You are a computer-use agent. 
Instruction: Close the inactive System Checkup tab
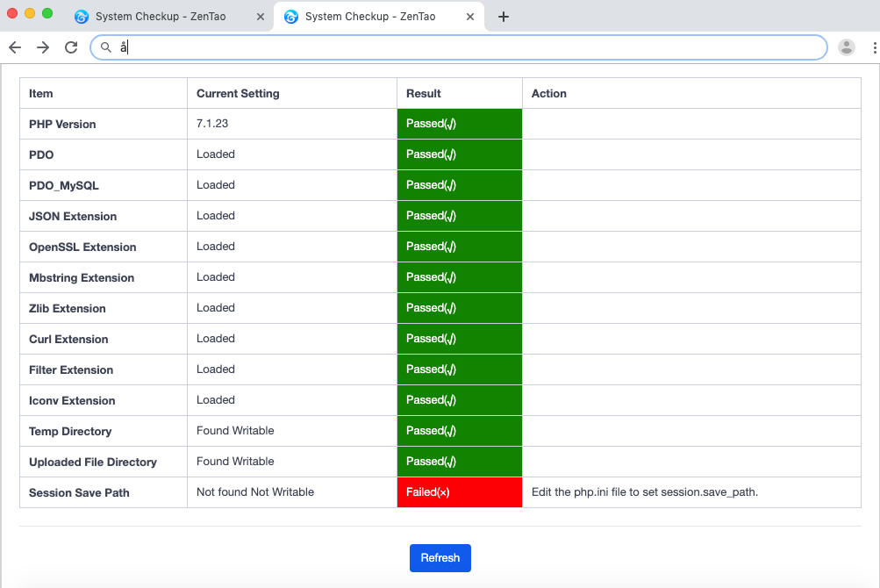[x=261, y=17]
